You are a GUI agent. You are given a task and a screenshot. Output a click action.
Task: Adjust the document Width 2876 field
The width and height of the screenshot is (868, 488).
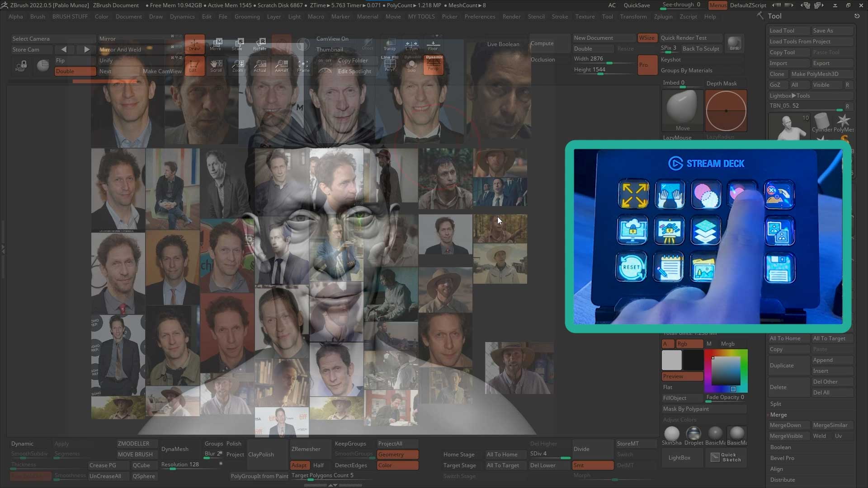coord(603,59)
